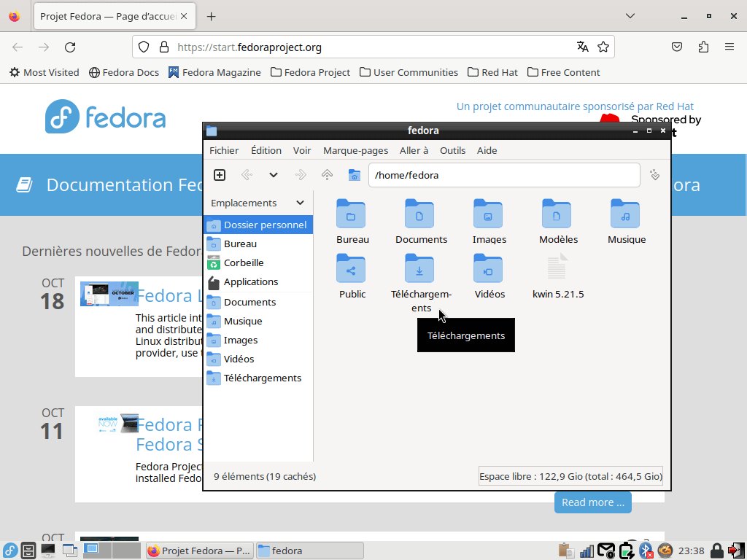Image resolution: width=747 pixels, height=560 pixels.
Task: Reload the page in Firefox
Action: pos(70,47)
